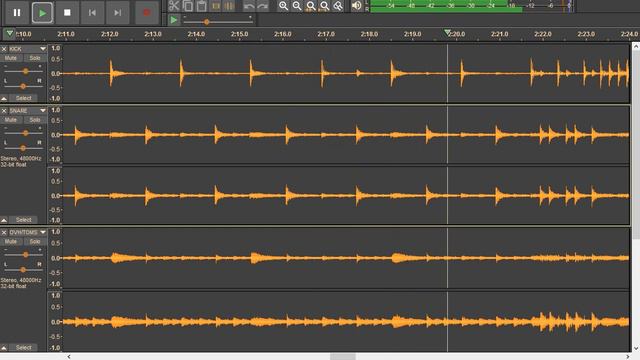Fit selection to window width

[311, 6]
